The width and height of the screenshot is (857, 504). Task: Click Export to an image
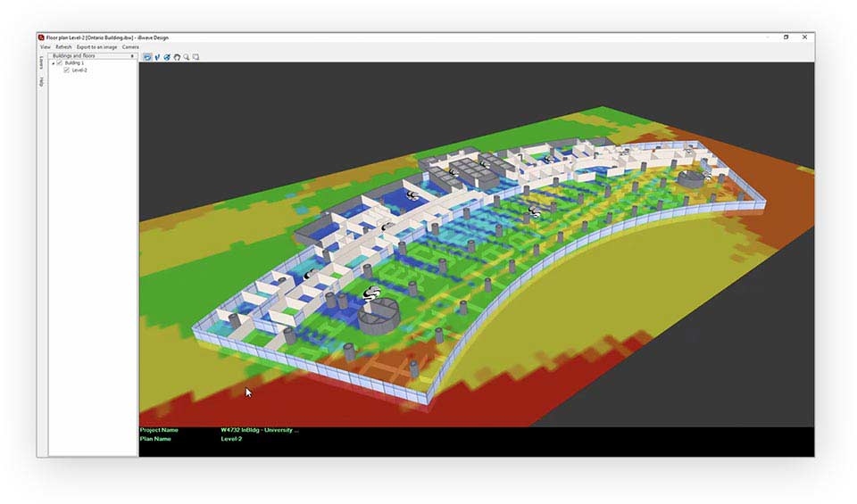pos(96,46)
